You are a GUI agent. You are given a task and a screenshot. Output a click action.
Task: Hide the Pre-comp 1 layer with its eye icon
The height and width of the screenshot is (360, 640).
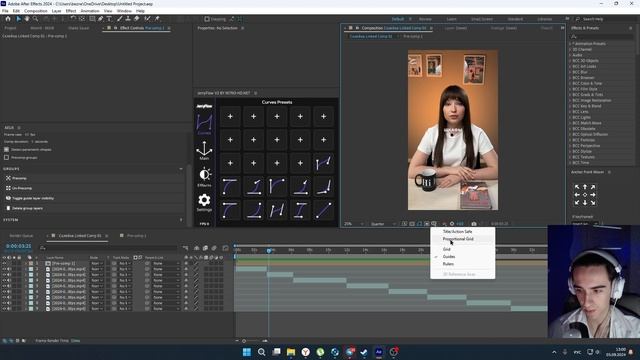point(4,264)
